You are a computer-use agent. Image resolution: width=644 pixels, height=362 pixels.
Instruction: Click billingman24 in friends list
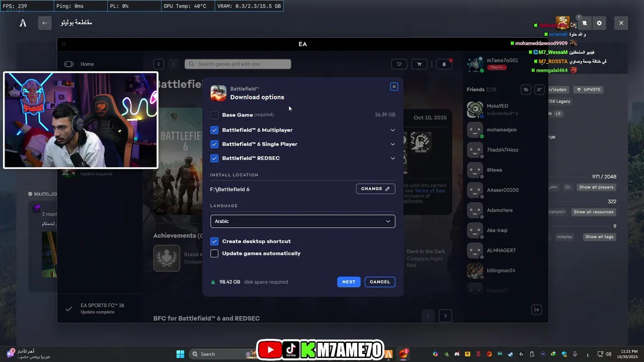coord(501,270)
